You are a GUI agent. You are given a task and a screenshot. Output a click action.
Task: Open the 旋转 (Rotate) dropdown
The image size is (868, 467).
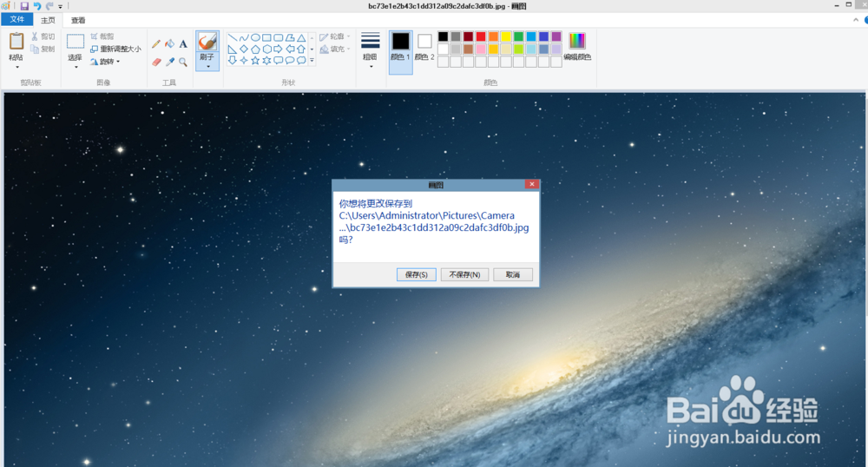tap(105, 62)
